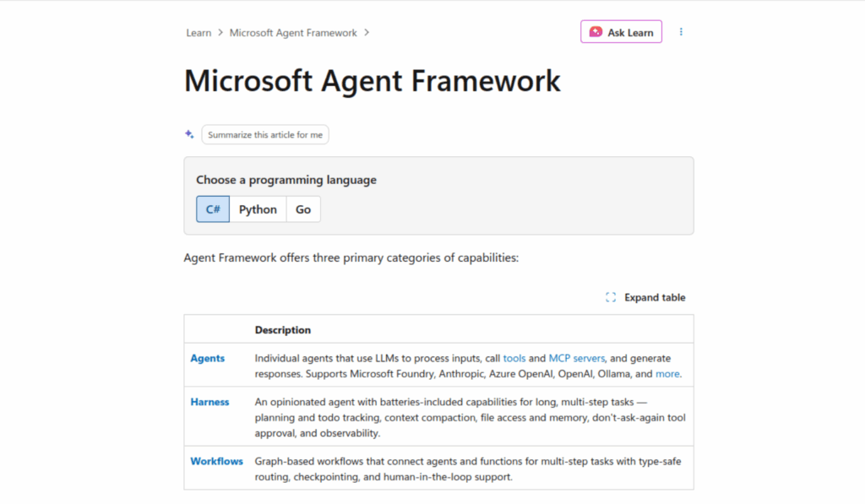Screen dimensions: 865x504
Task: Click the Microsoft Agent Framework page title
Action: [373, 80]
